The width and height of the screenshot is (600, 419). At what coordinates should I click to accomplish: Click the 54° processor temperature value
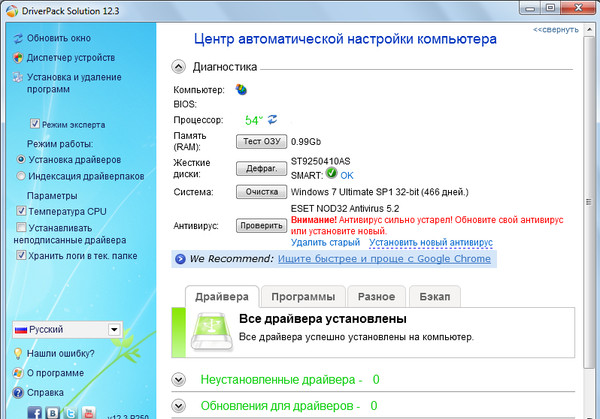pos(253,121)
